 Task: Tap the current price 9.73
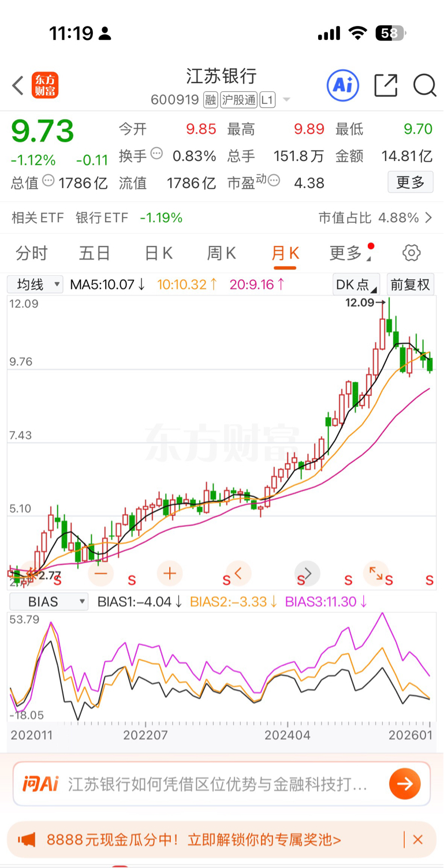[x=43, y=132]
